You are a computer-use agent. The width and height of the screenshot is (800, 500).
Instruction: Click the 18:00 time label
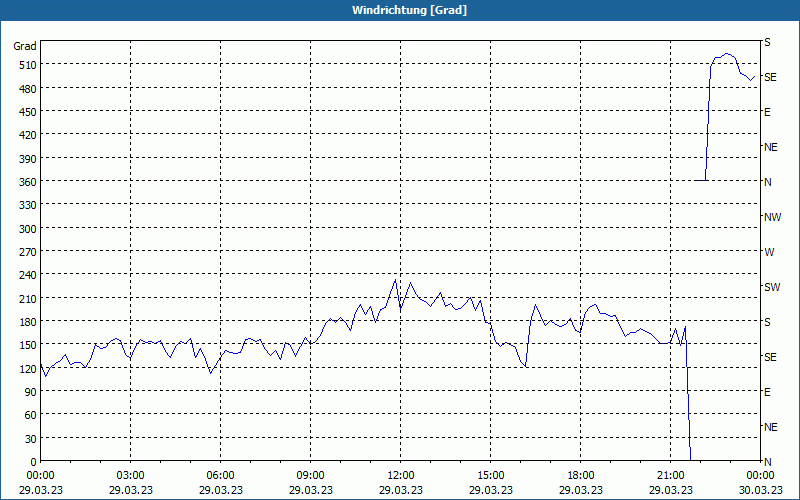point(581,475)
